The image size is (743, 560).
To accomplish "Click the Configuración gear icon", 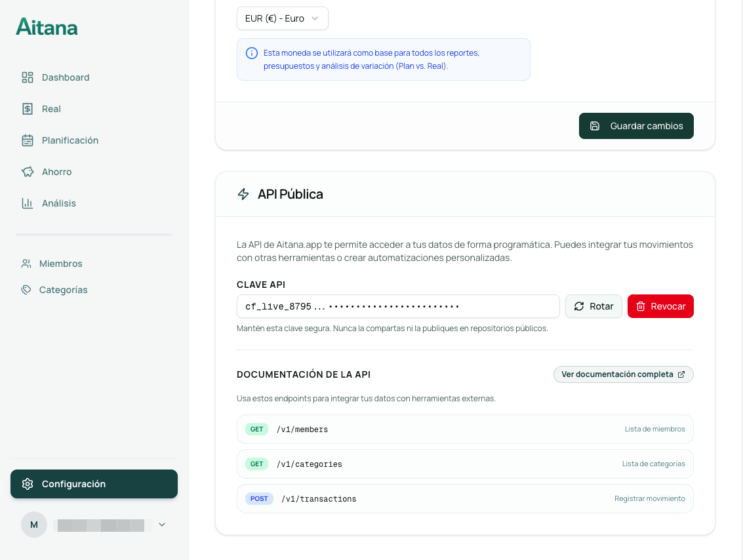I will point(28,484).
